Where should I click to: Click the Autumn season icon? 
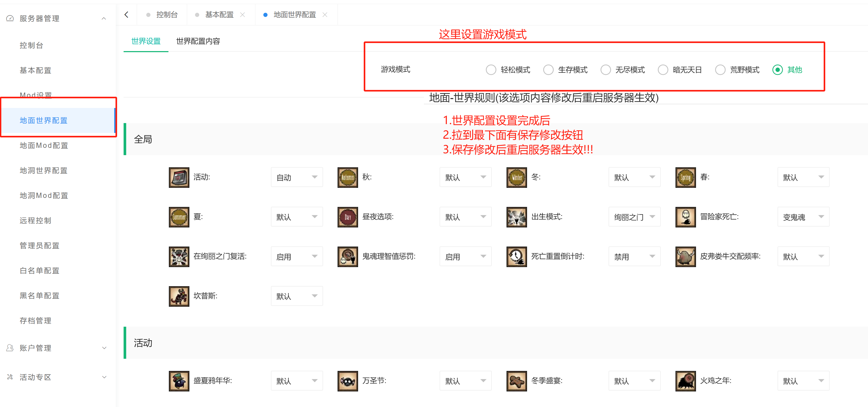point(348,177)
